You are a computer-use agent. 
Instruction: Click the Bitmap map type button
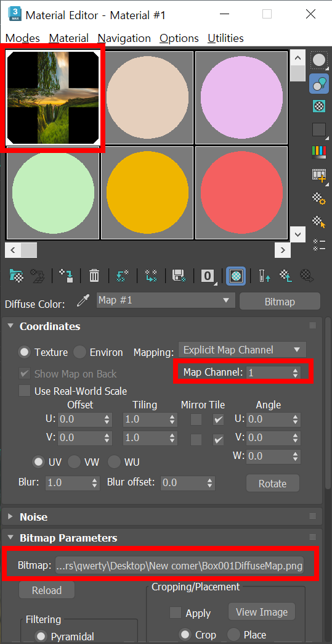click(x=280, y=302)
